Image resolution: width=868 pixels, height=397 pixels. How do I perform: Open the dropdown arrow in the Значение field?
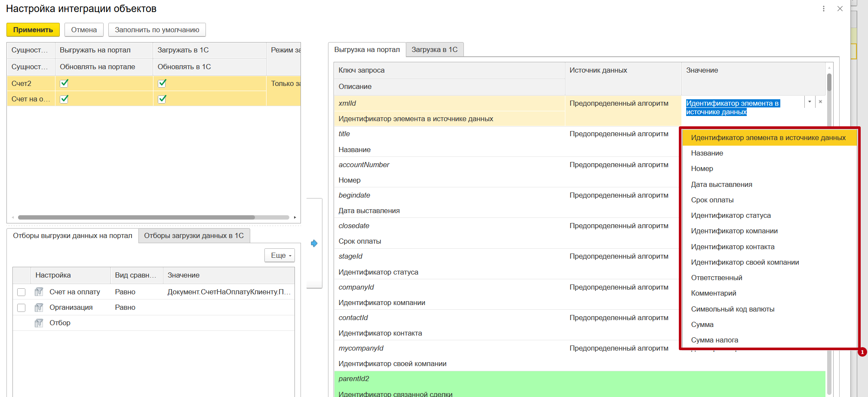coord(810,102)
